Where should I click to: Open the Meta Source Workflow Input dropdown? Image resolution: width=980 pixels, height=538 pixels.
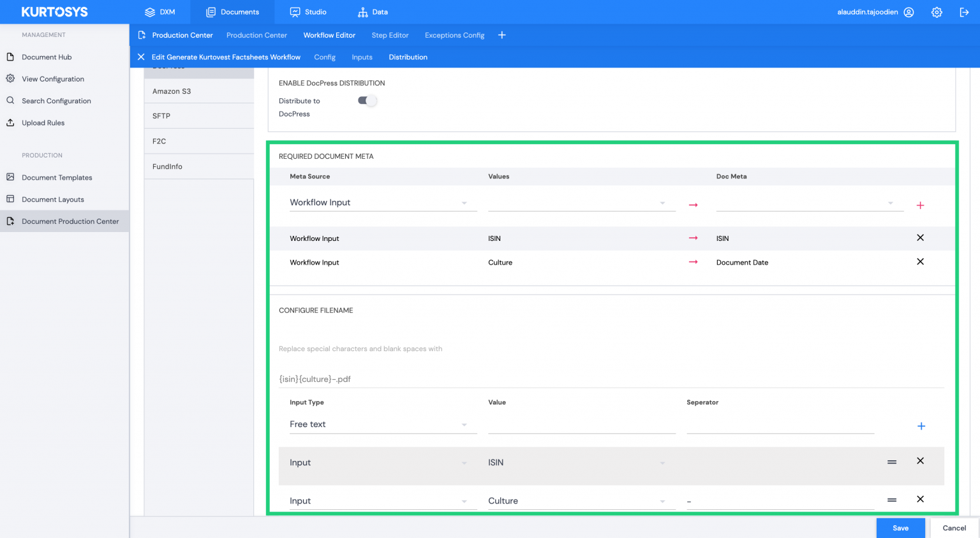(x=383, y=203)
